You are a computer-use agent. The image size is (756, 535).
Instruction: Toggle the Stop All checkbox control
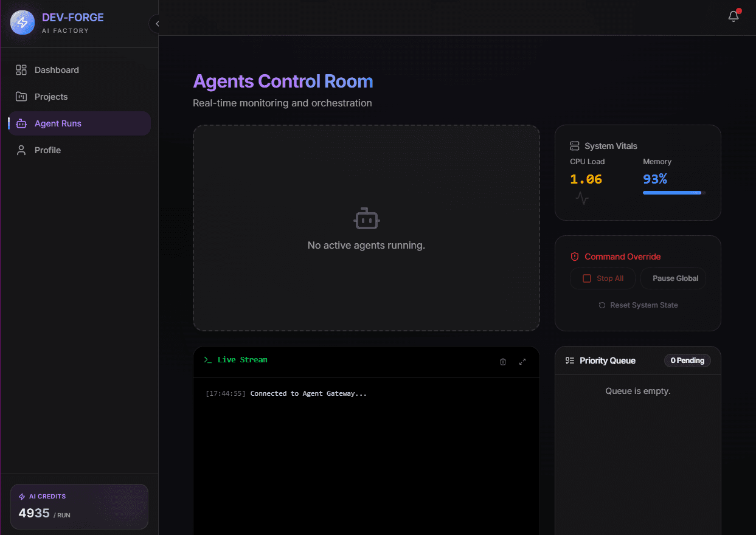coord(587,278)
